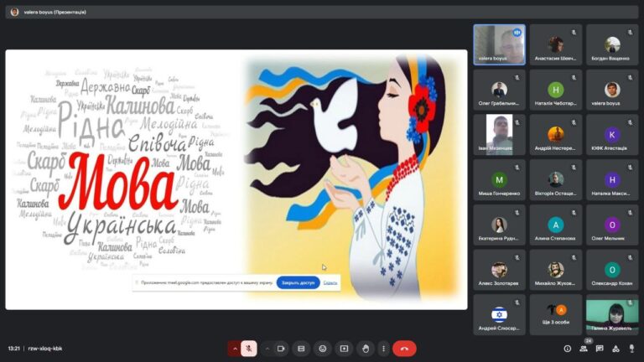This screenshot has height=362, width=644.
Task: Toggle the muted microphone button
Action: click(248, 349)
